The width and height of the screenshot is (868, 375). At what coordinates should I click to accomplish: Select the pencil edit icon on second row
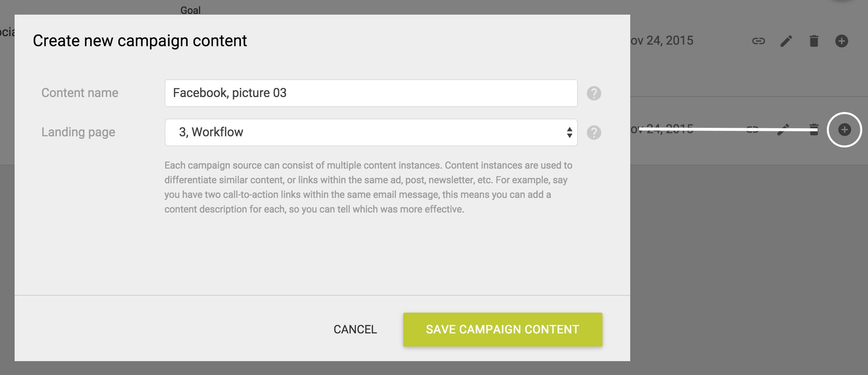coord(786,130)
